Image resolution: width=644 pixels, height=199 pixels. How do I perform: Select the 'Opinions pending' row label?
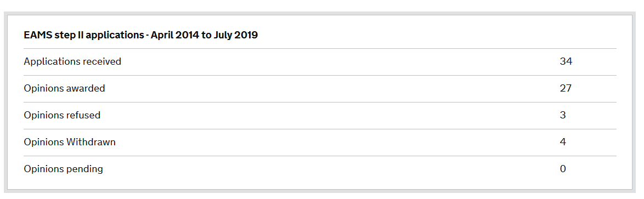[63, 169]
